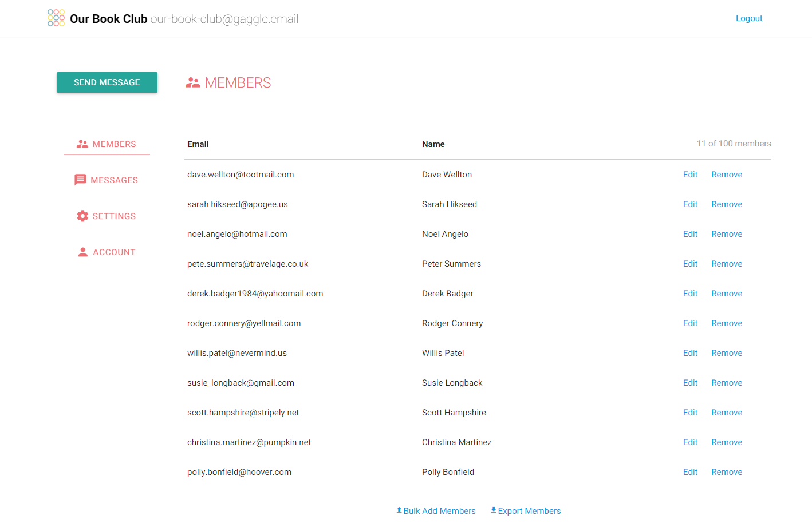This screenshot has width=812, height=527.
Task: Click the '11 of 100 members' count
Action: click(x=734, y=144)
